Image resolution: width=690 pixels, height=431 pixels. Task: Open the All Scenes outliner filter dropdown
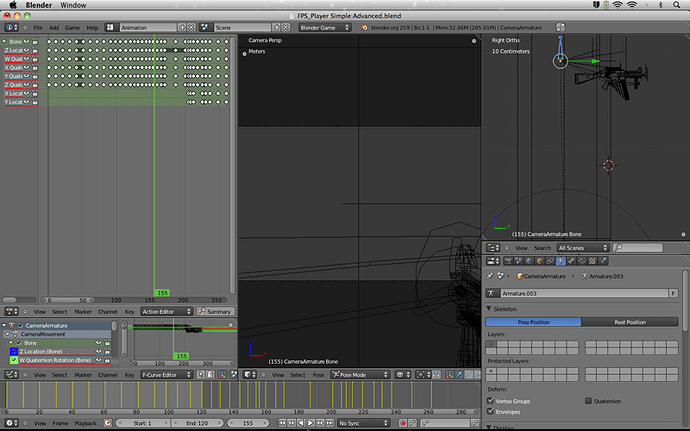click(x=583, y=248)
